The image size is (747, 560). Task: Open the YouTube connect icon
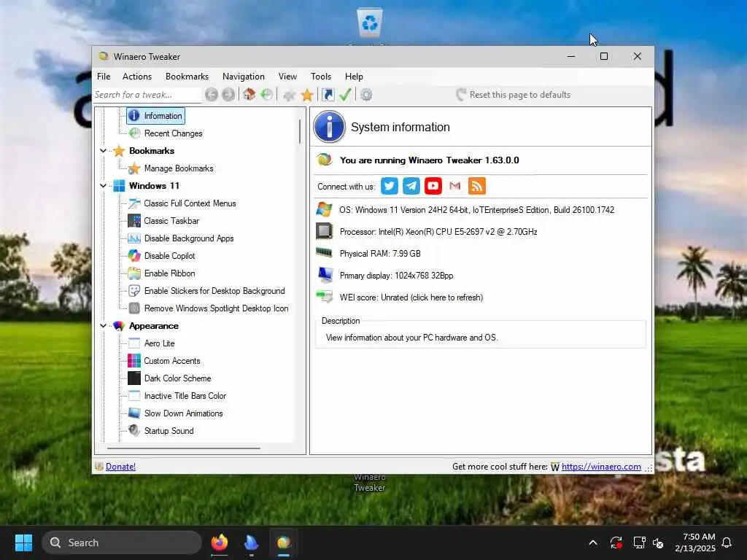click(x=433, y=186)
